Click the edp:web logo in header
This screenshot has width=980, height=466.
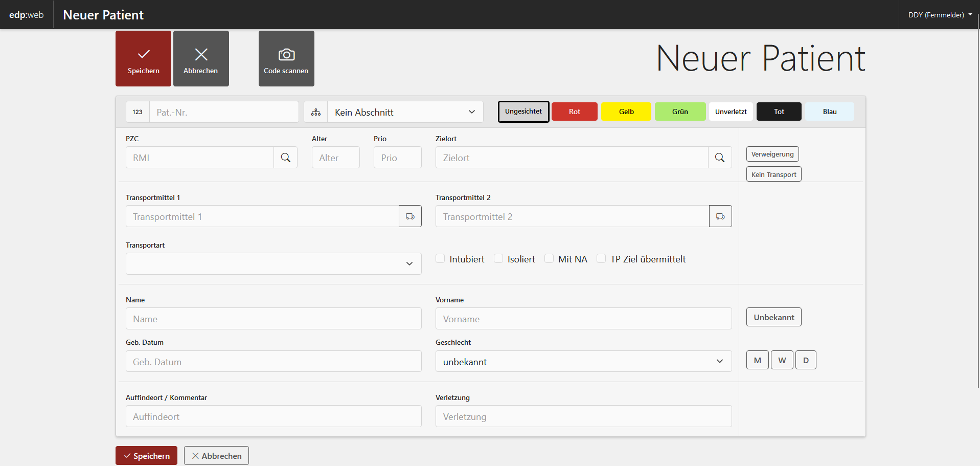point(27,15)
